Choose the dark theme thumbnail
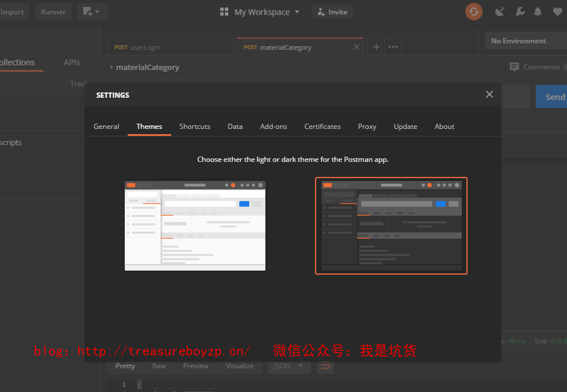Image resolution: width=567 pixels, height=392 pixels. tap(391, 225)
